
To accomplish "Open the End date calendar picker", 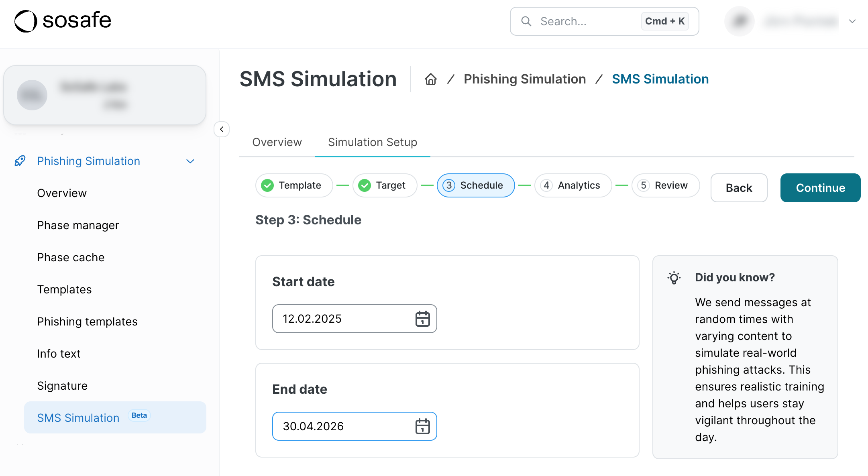I will tap(422, 426).
